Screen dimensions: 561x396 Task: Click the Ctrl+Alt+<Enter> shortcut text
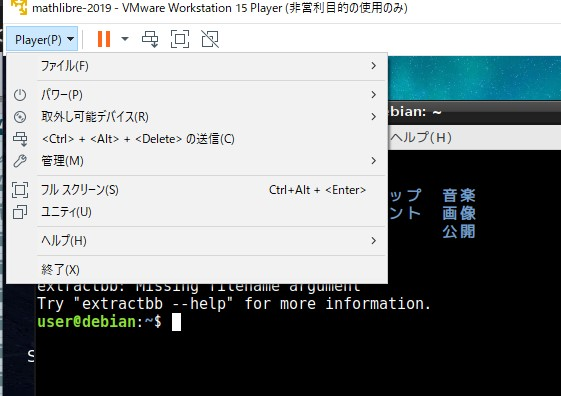click(x=317, y=190)
